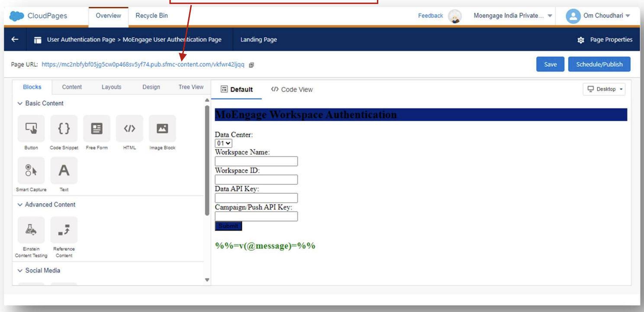Click the page layout icon beside User Authentication Page

point(38,40)
